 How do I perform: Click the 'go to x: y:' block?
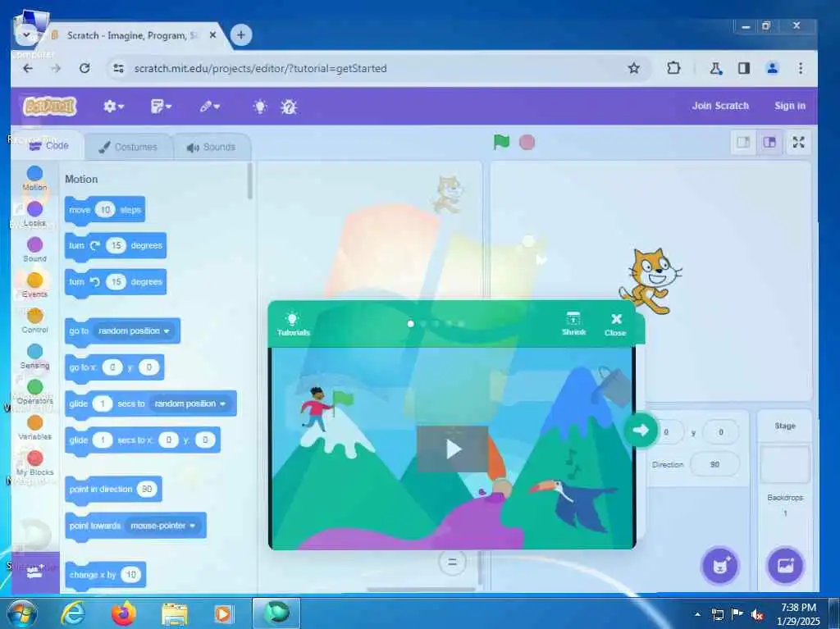click(x=114, y=367)
